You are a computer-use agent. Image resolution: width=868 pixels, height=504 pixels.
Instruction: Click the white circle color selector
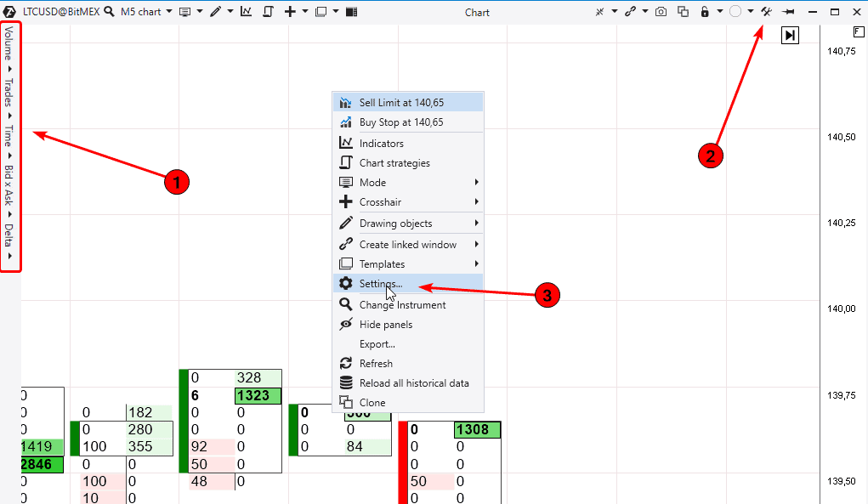point(735,12)
